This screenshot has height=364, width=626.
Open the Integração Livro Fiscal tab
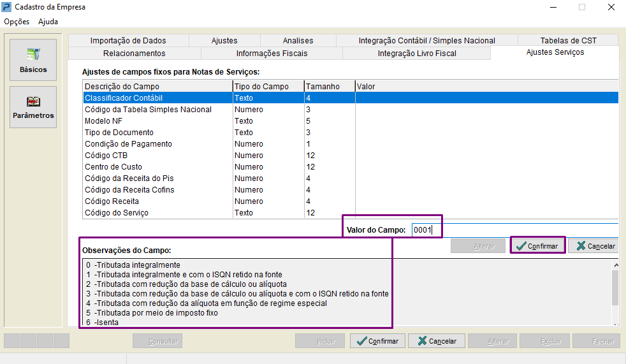point(417,54)
